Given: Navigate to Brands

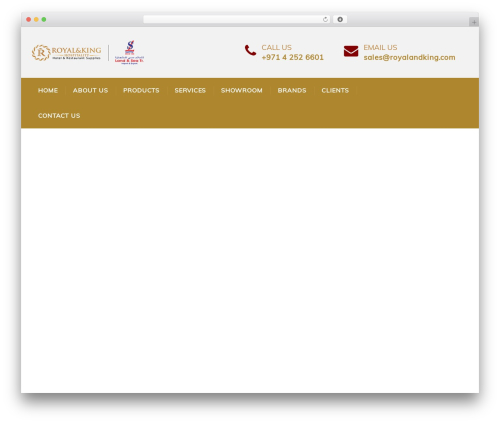Looking at the screenshot, I should (292, 90).
